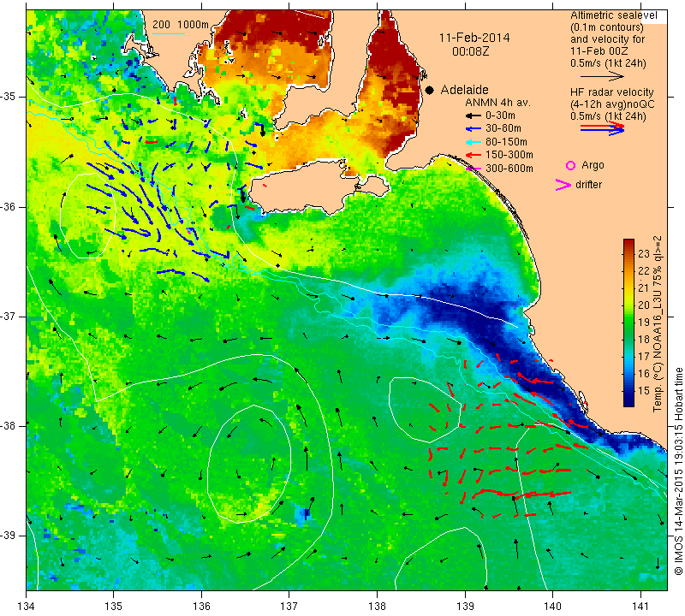Click the red 150-300m legend arrow

coord(473,155)
